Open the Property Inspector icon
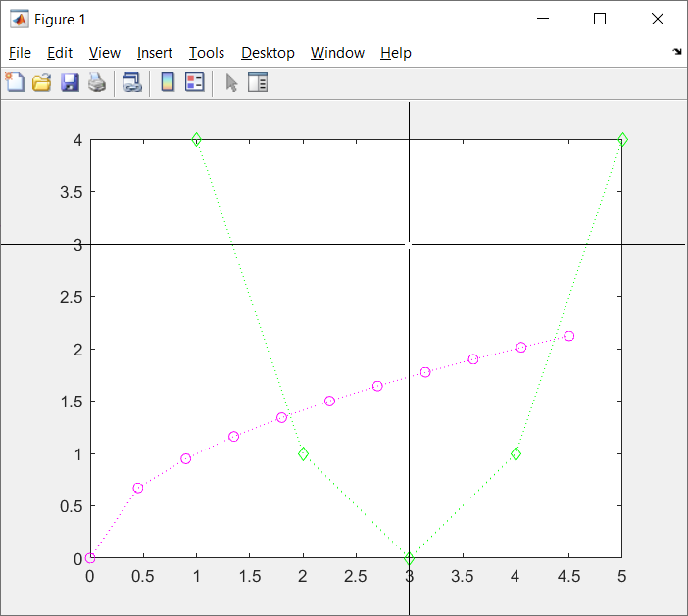The width and height of the screenshot is (688, 616). (x=258, y=82)
